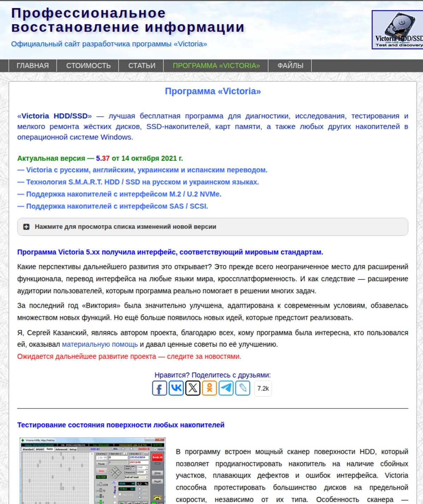Viewport: 423px width, 504px height.
Task: Click the share counter showing 7.2k
Action: tap(263, 388)
